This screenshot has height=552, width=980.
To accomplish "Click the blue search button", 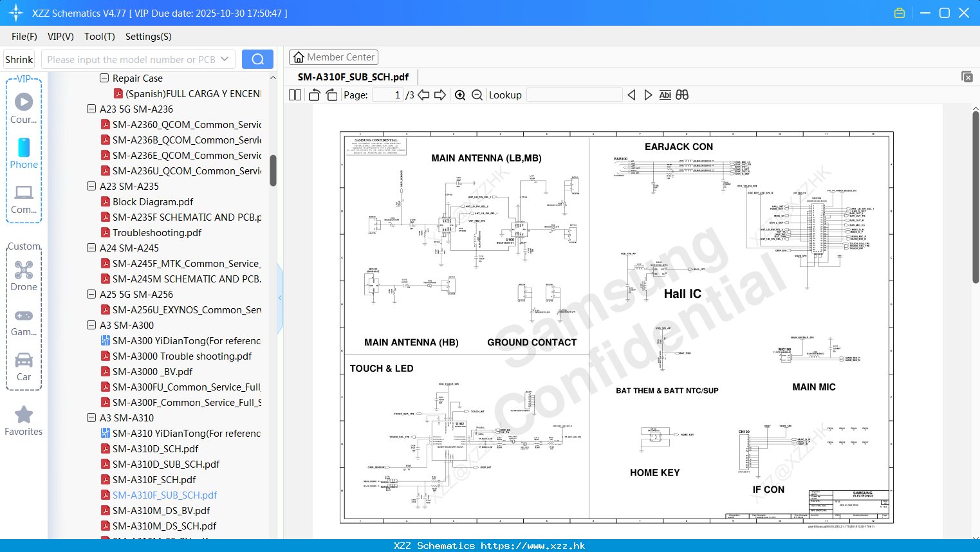I will [x=257, y=59].
